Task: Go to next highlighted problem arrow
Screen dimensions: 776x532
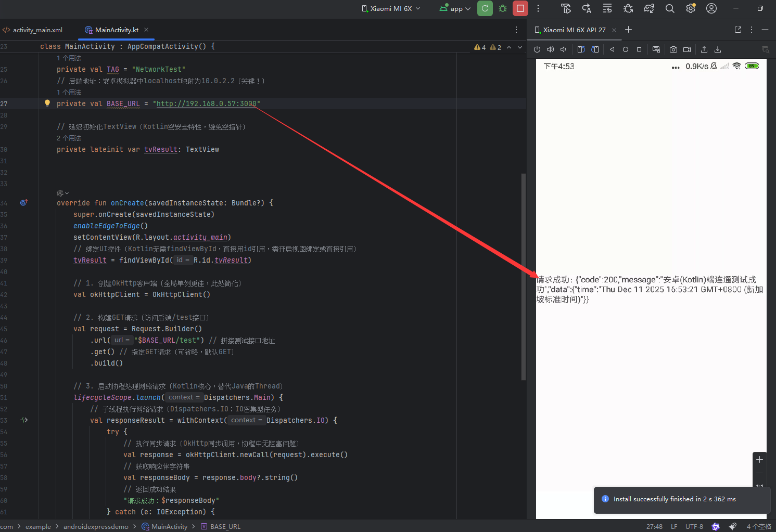Action: tap(520, 47)
